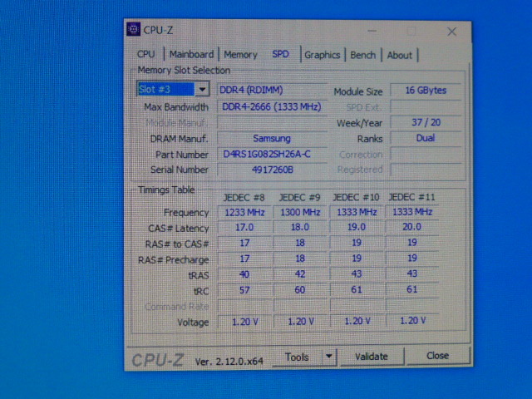The height and width of the screenshot is (399, 532).
Task: Minimize the CPU-Z window
Action: pyautogui.click(x=372, y=32)
